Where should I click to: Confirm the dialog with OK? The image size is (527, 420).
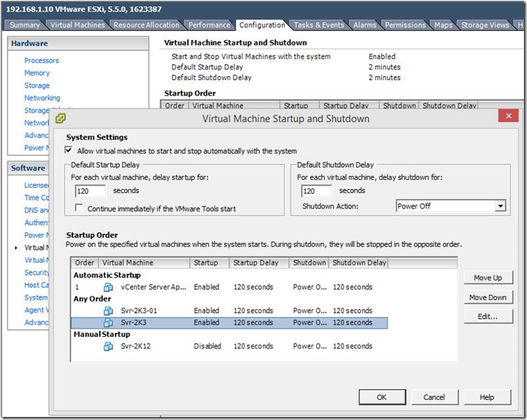coord(382,397)
